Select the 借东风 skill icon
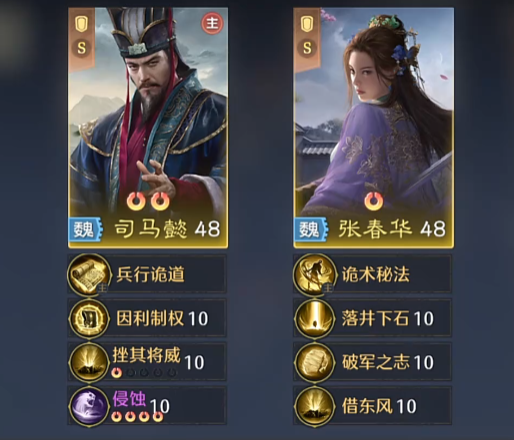Image resolution: width=514 pixels, height=440 pixels. click(314, 406)
